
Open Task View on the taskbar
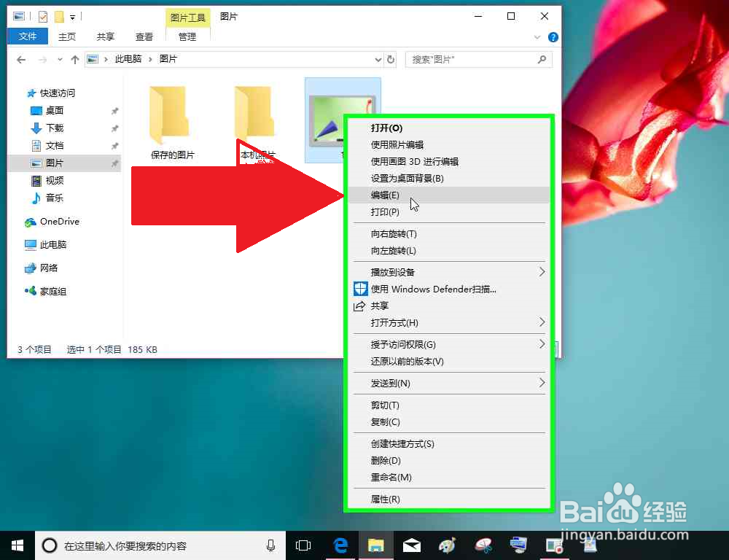303,545
